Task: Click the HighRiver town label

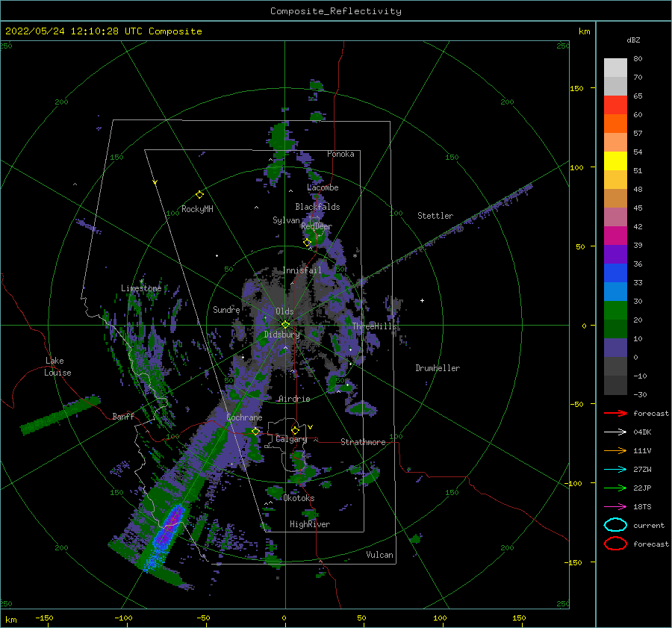Action: point(309,524)
